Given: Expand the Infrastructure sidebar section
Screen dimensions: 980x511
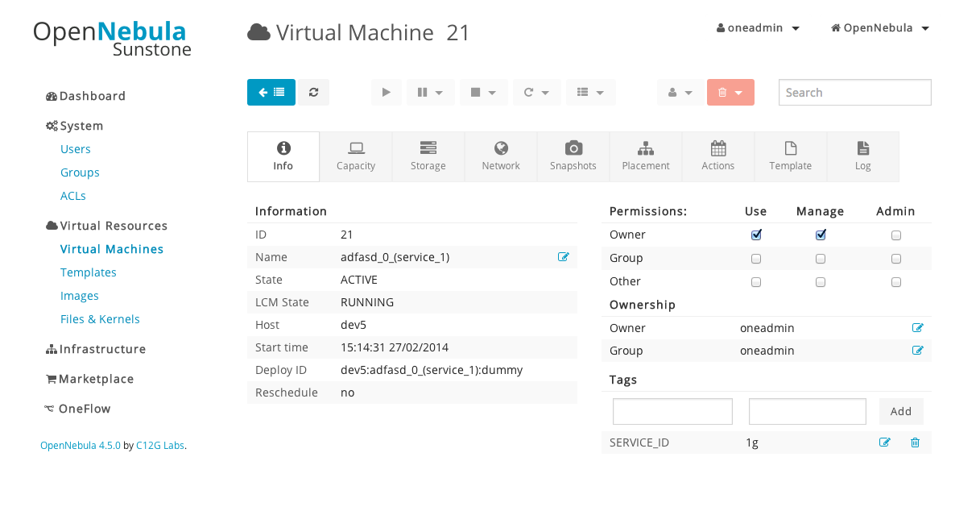Looking at the screenshot, I should point(97,349).
